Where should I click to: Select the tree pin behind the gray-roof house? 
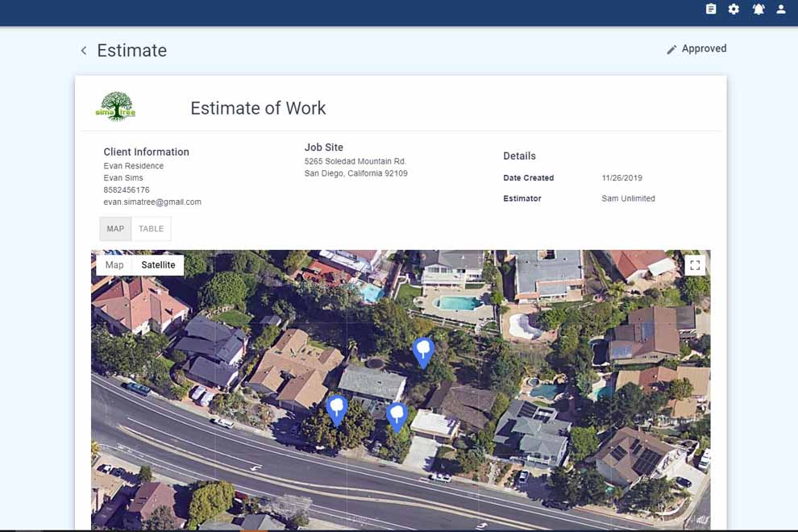tap(423, 351)
